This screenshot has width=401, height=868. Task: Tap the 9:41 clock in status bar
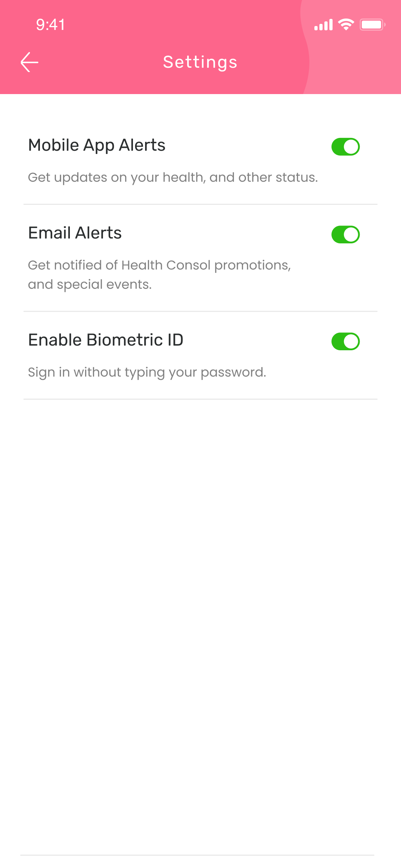pyautogui.click(x=51, y=25)
